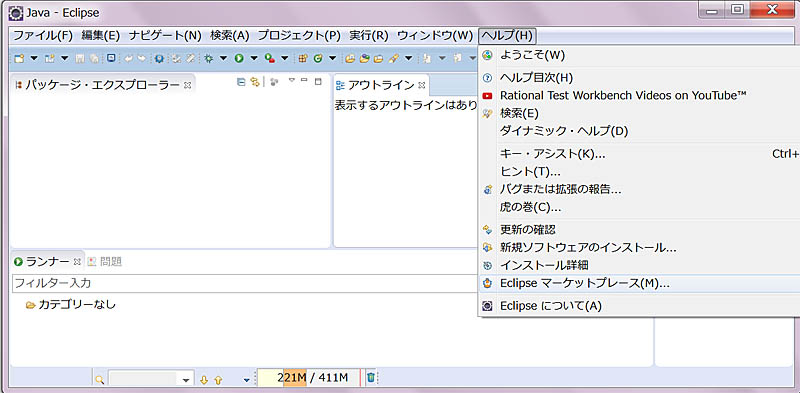Open the 編集(E) menu

(x=101, y=36)
